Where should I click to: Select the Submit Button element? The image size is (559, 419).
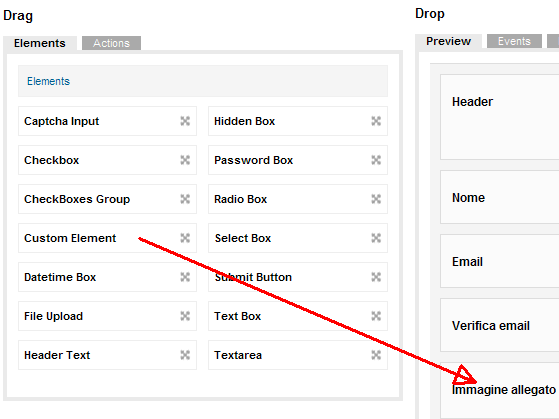[298, 277]
